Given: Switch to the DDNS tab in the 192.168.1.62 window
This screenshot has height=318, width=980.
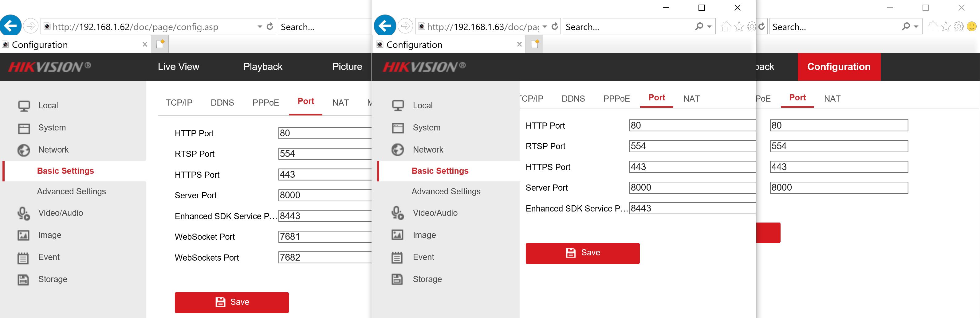Looking at the screenshot, I should click(x=222, y=103).
